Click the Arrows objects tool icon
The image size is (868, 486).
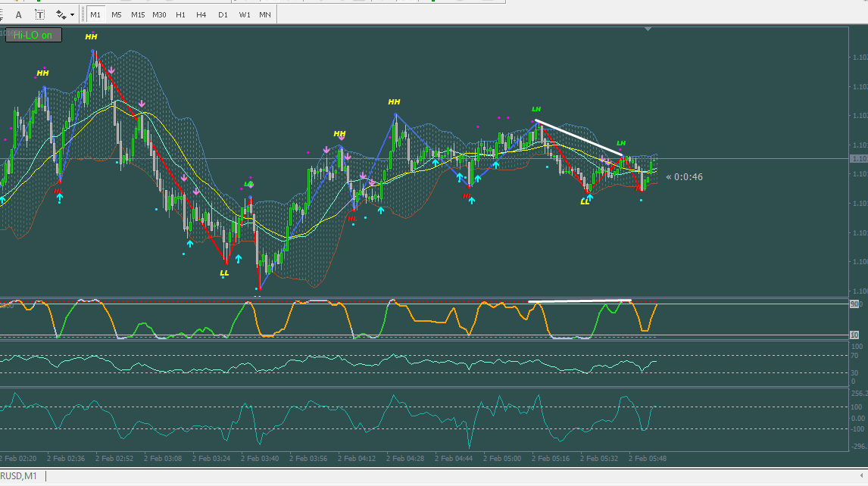[59, 14]
